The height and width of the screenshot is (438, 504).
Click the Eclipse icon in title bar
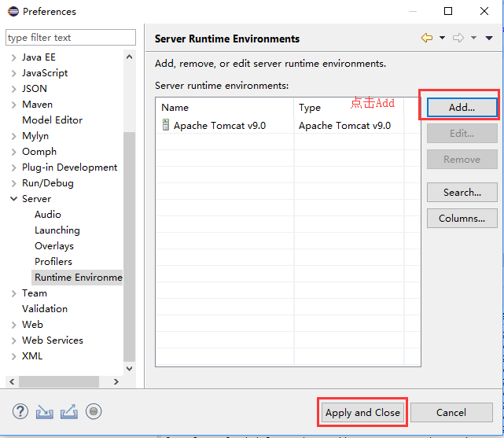13,12
